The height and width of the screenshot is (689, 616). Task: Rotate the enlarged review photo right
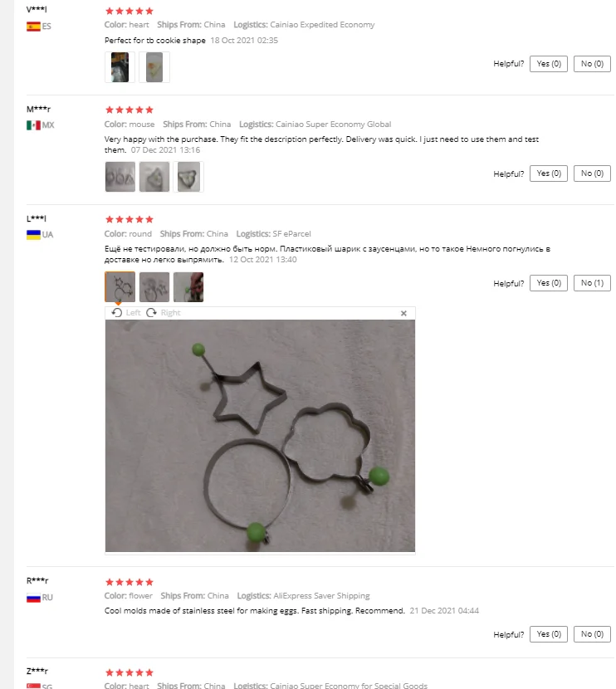164,312
